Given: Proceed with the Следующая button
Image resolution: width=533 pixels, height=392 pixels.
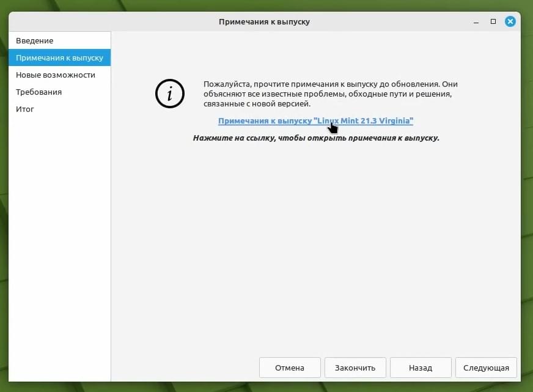Looking at the screenshot, I should point(486,368).
